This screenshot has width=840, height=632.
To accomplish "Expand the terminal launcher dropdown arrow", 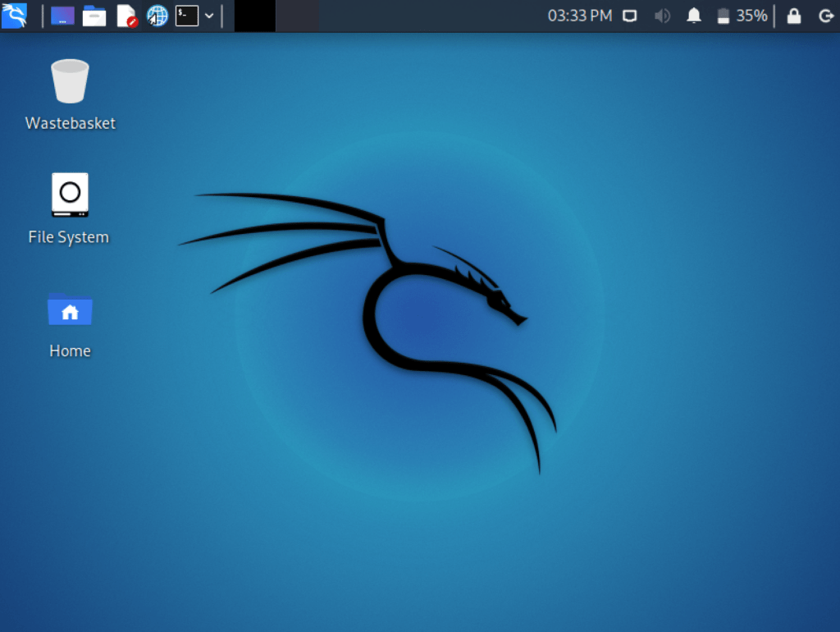I will click(209, 16).
